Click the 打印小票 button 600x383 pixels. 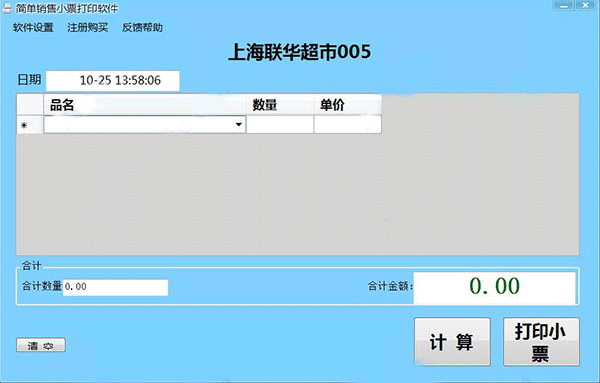pos(541,342)
